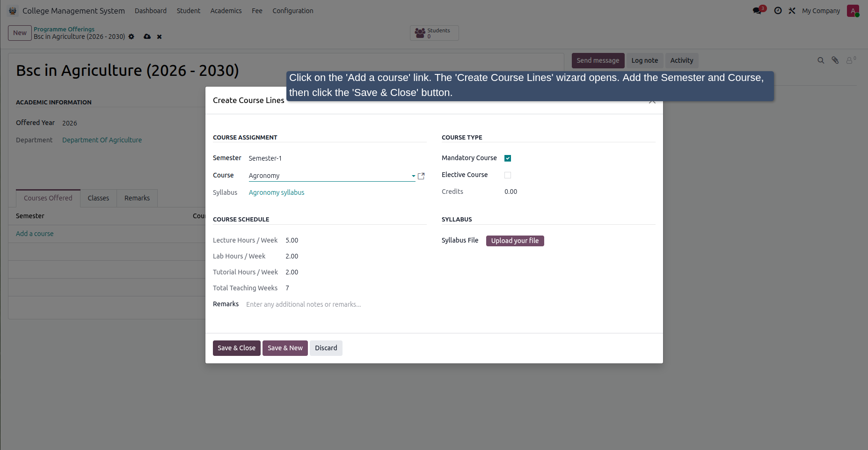Click the paperclip attachments icon
The height and width of the screenshot is (450, 868).
pos(835,60)
